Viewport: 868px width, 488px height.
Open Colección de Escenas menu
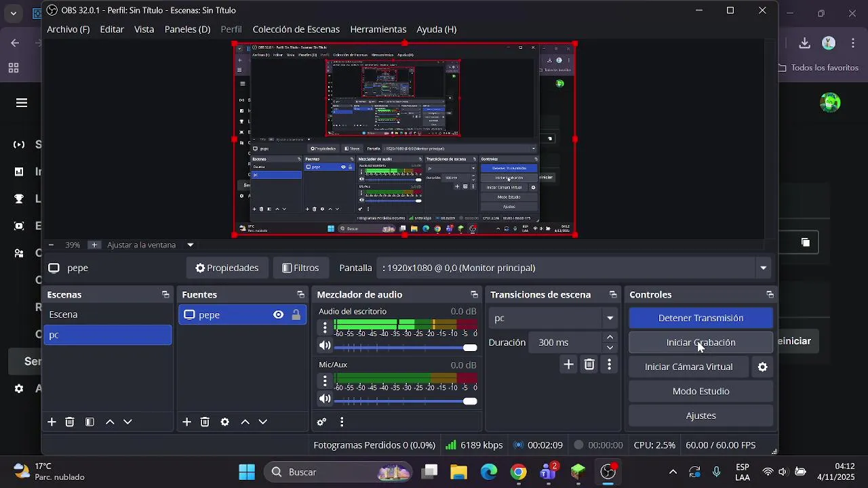pos(296,29)
